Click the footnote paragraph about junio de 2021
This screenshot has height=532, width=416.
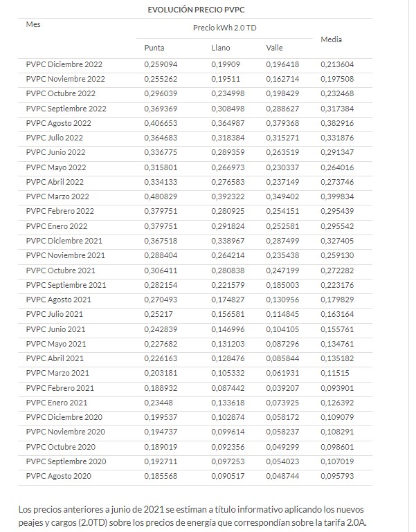tap(192, 516)
